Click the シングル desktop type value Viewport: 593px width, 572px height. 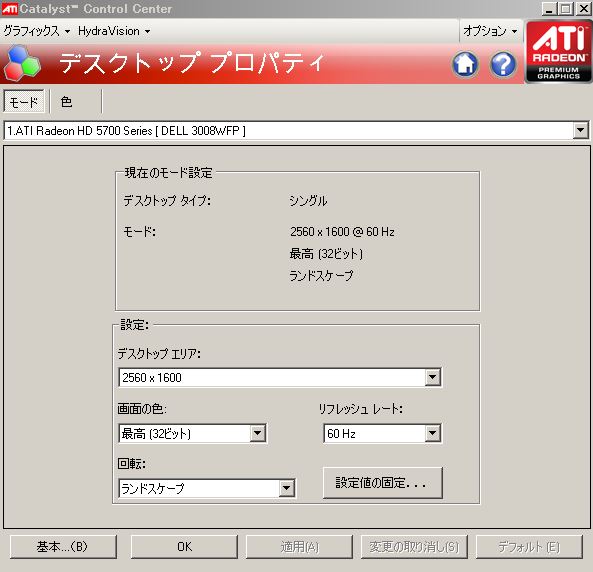[x=308, y=201]
